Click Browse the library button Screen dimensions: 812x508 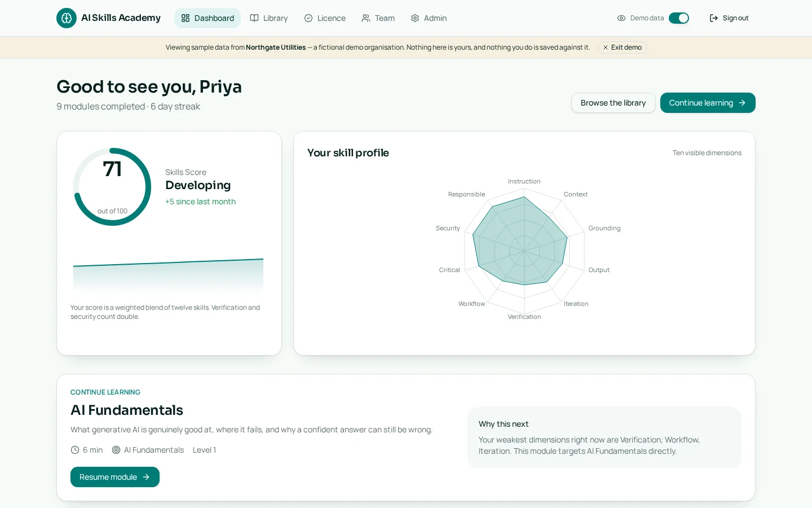tap(614, 103)
